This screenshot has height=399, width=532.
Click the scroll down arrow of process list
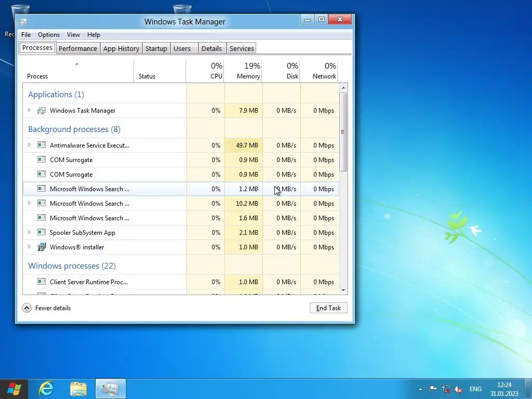click(x=343, y=290)
